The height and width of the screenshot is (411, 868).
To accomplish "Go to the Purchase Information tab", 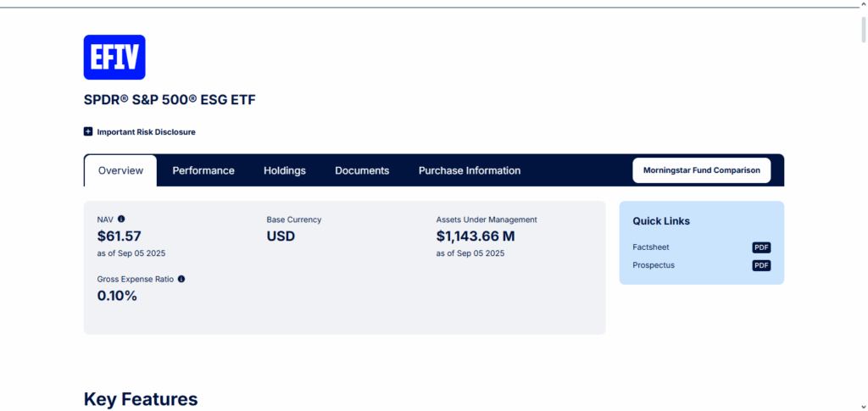I will point(470,170).
